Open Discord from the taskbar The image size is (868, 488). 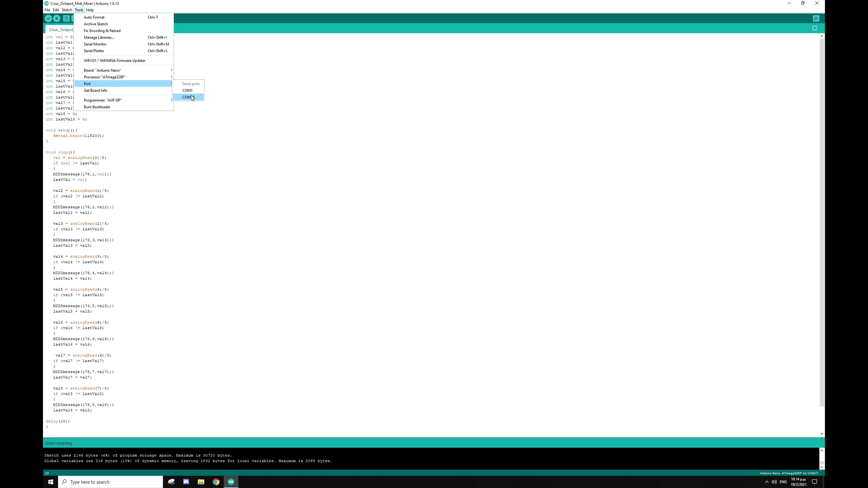[186, 482]
